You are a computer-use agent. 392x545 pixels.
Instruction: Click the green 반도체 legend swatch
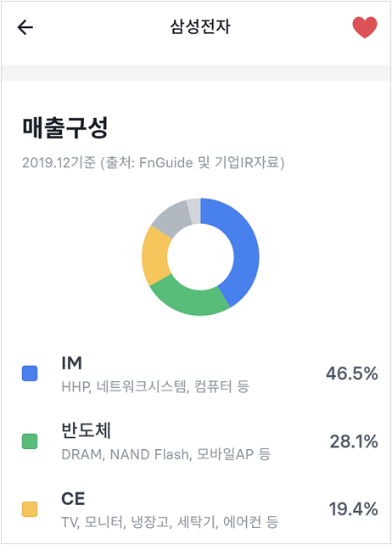[30, 441]
